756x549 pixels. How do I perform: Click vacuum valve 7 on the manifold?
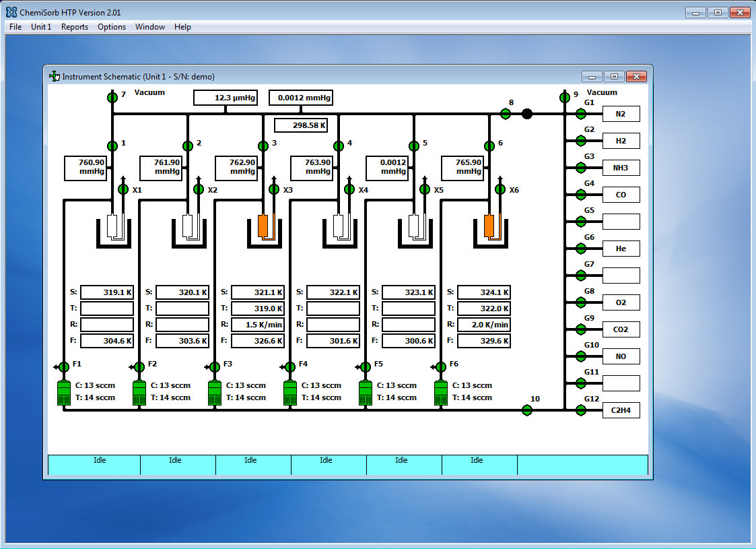tap(112, 98)
